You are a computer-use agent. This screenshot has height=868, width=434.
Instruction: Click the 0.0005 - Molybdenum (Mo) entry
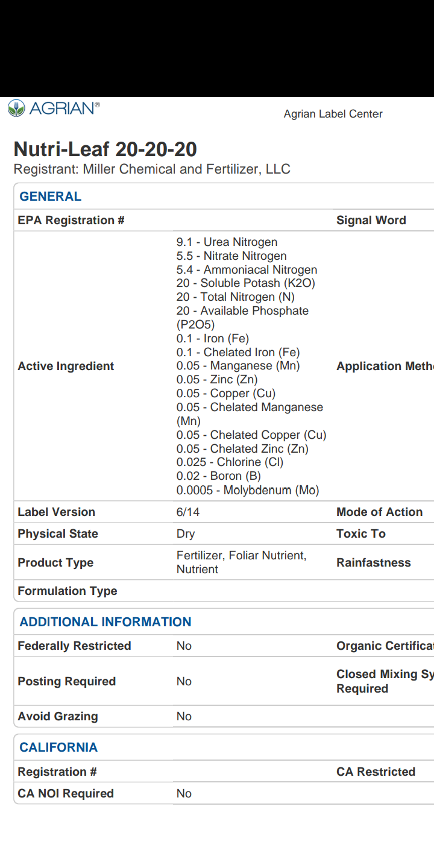coord(247,490)
